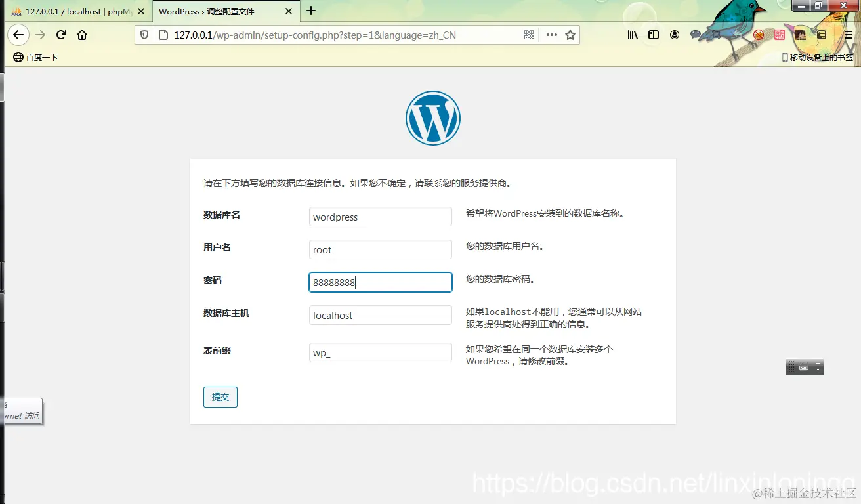Click the address bar URL
The height and width of the screenshot is (504, 861).
315,35
